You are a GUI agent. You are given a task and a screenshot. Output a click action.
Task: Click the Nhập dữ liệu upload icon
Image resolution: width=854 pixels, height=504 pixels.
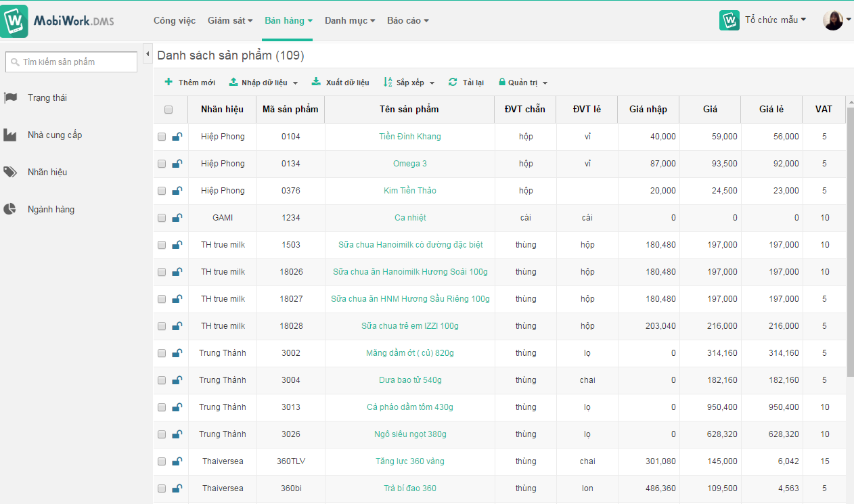click(233, 83)
